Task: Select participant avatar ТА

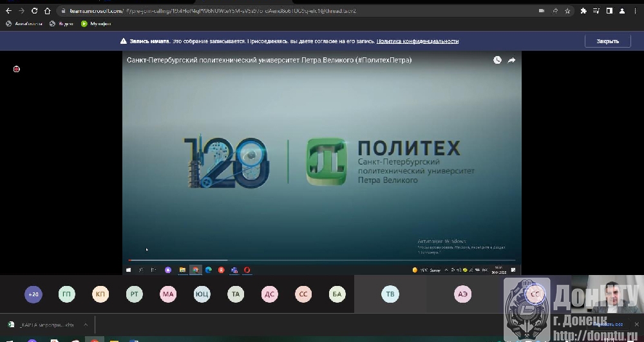Action: (236, 294)
